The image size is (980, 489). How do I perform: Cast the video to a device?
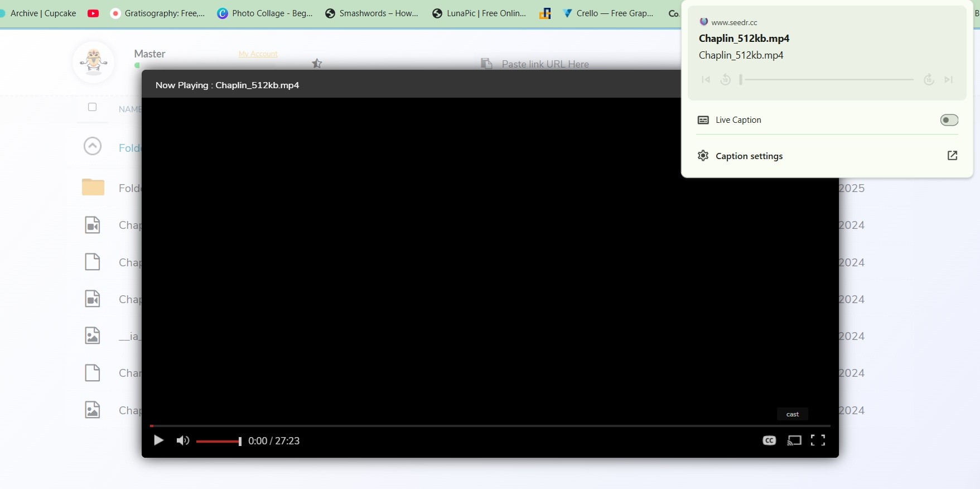(x=794, y=440)
